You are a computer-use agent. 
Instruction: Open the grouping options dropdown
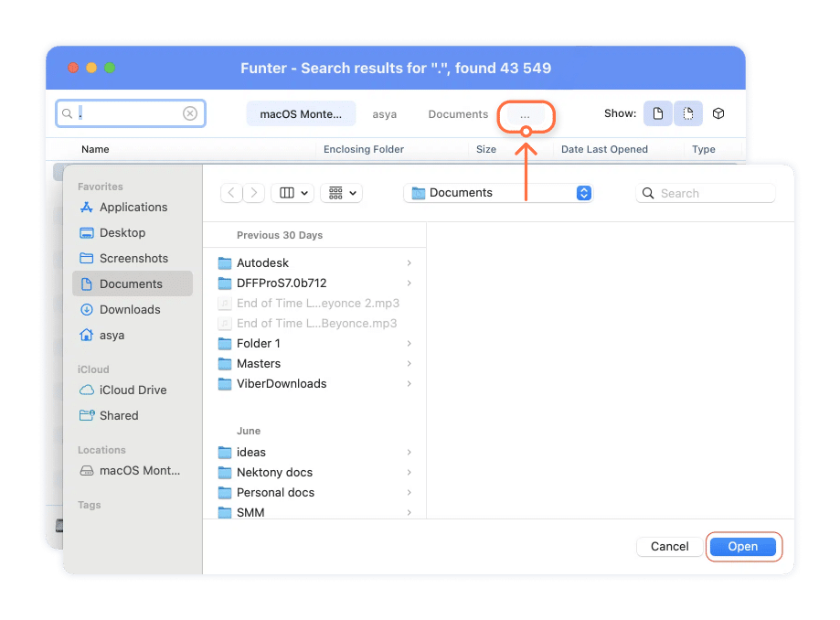(x=341, y=193)
